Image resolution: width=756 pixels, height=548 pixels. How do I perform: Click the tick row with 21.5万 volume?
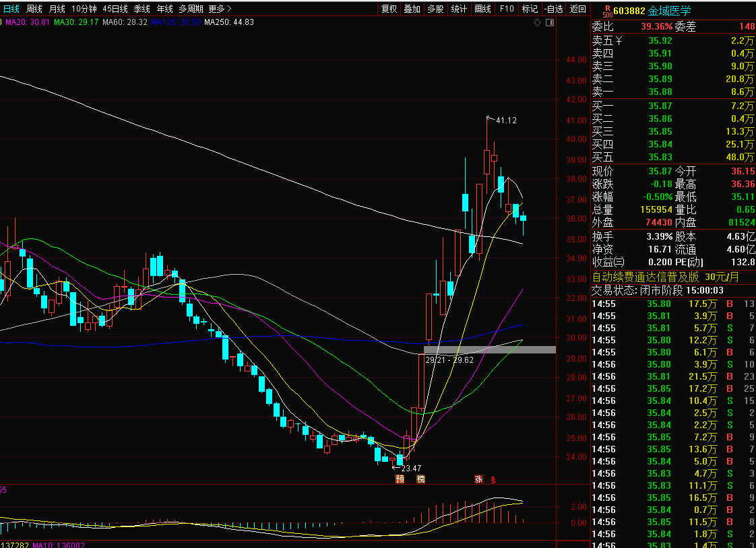673,376
